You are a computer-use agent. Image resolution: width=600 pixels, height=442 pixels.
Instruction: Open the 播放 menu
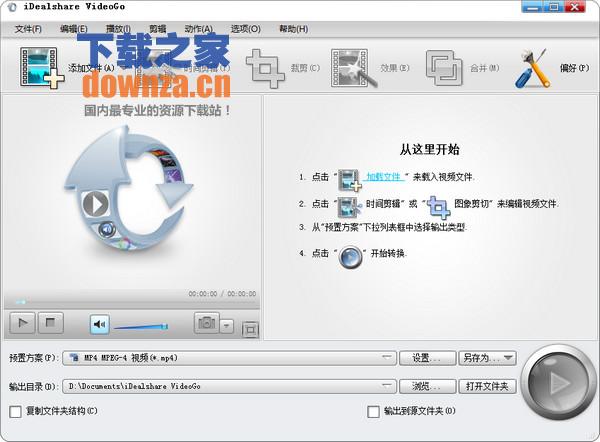click(x=118, y=29)
